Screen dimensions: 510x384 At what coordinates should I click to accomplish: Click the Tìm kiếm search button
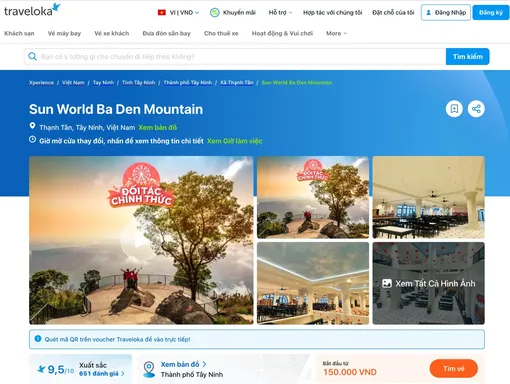click(x=467, y=57)
